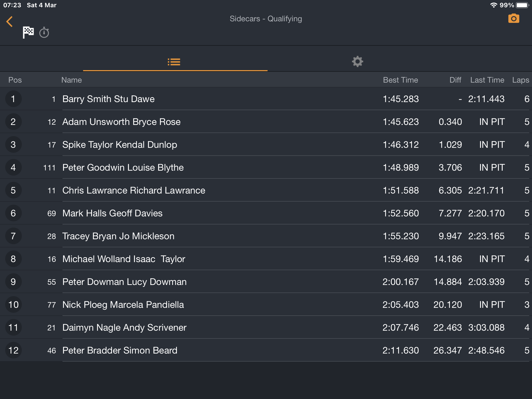Select Michael Wolland Isaac Taylor row
532x399 pixels.
click(266, 259)
